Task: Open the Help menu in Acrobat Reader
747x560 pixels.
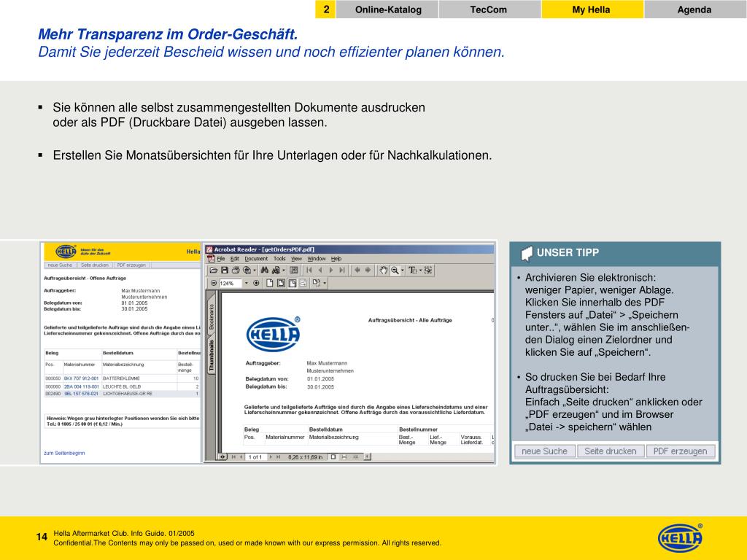Action: [x=336, y=259]
